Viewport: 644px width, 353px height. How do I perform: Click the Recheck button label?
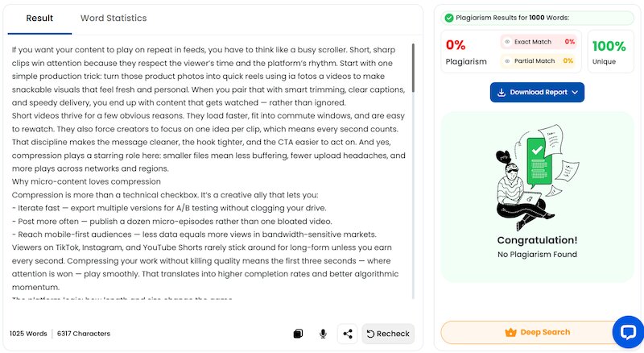tap(394, 334)
